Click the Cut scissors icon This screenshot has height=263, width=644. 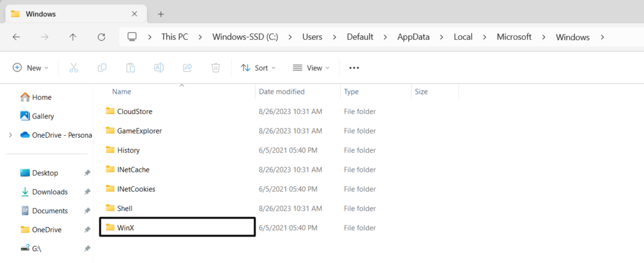74,68
